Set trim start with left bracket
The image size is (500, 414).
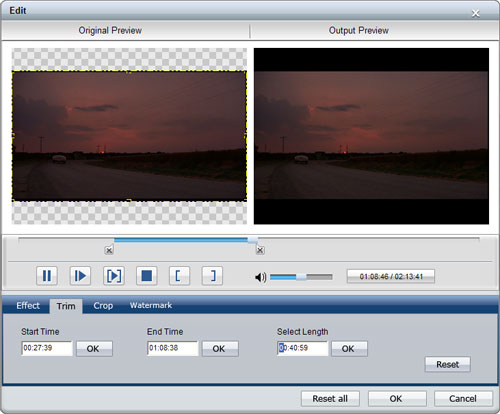click(x=179, y=276)
